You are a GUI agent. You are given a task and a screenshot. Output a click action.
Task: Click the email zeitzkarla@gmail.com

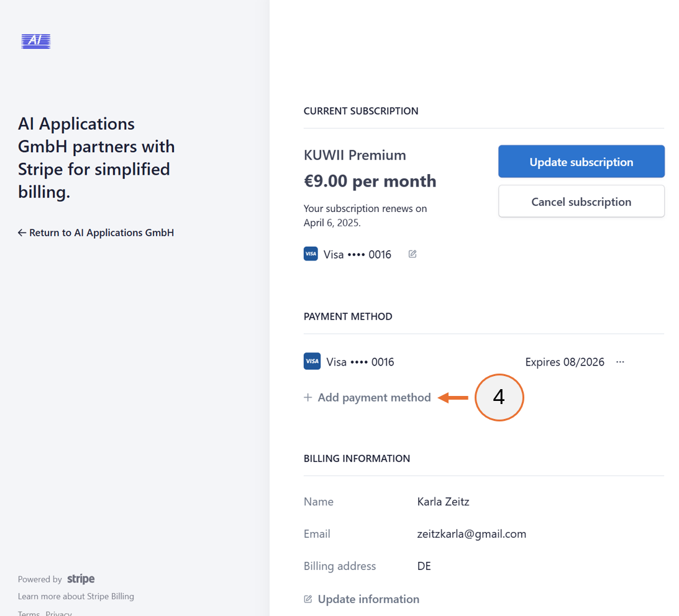pos(472,533)
